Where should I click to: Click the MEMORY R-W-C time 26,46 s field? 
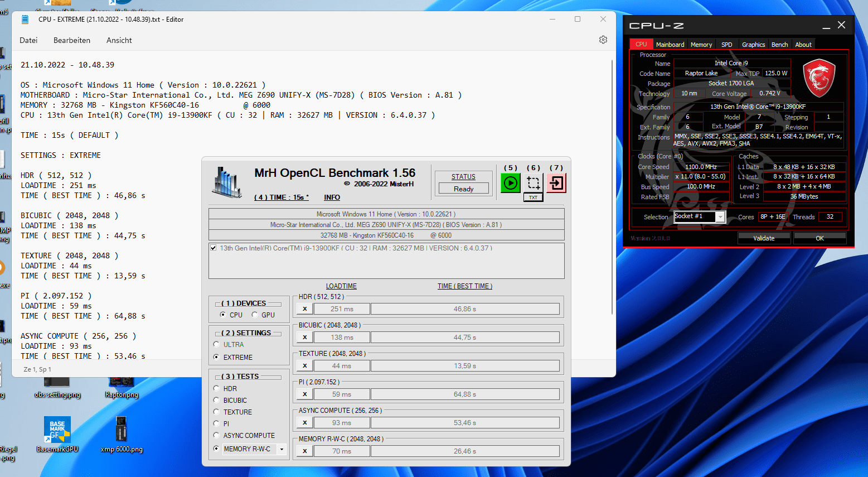(x=465, y=451)
